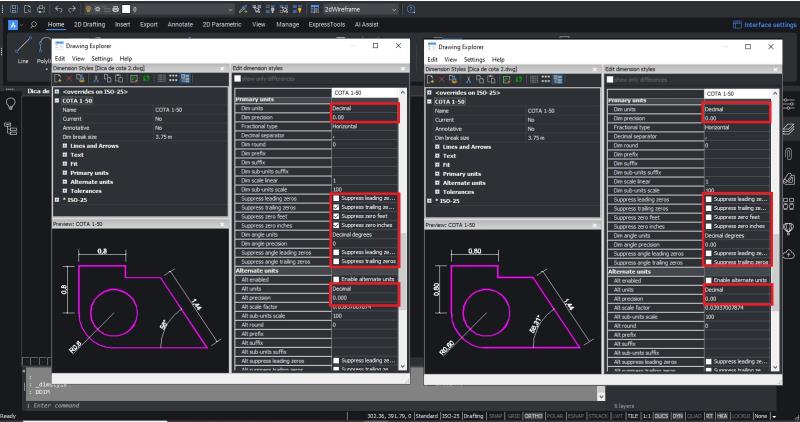The width and height of the screenshot is (800, 422).
Task: Click the scissors Cut icon in the right Drawing Explorer
Action: tap(468, 78)
